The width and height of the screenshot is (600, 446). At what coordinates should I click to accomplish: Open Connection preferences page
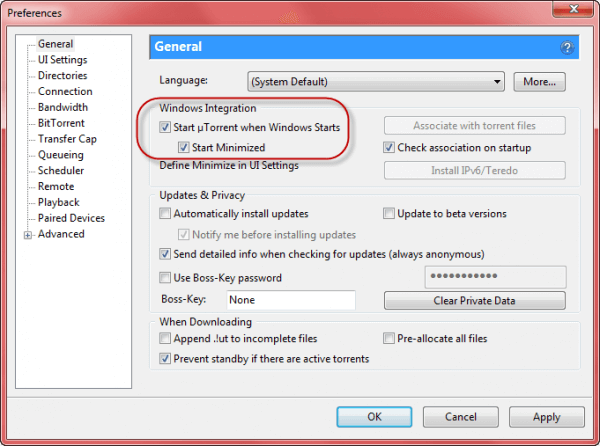(65, 91)
